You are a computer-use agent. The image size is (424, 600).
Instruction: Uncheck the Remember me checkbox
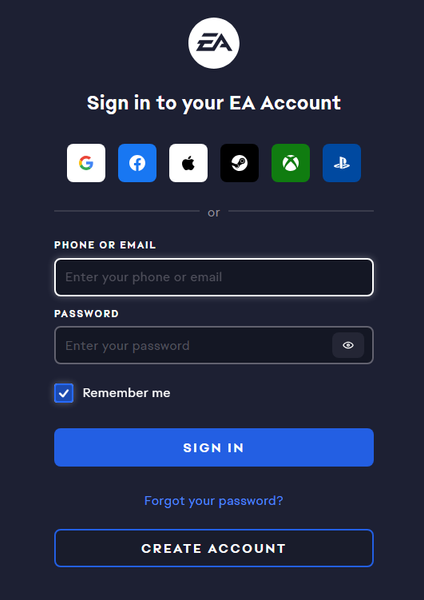point(64,393)
